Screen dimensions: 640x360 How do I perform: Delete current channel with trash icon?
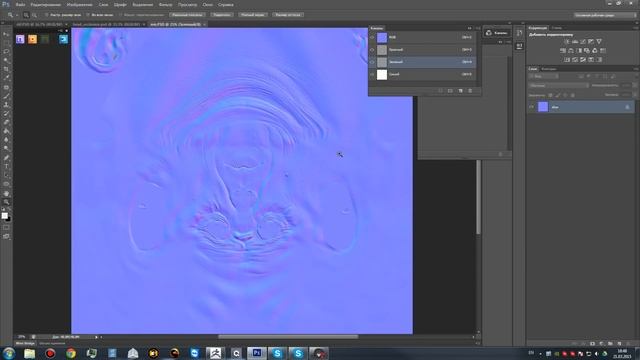(470, 91)
